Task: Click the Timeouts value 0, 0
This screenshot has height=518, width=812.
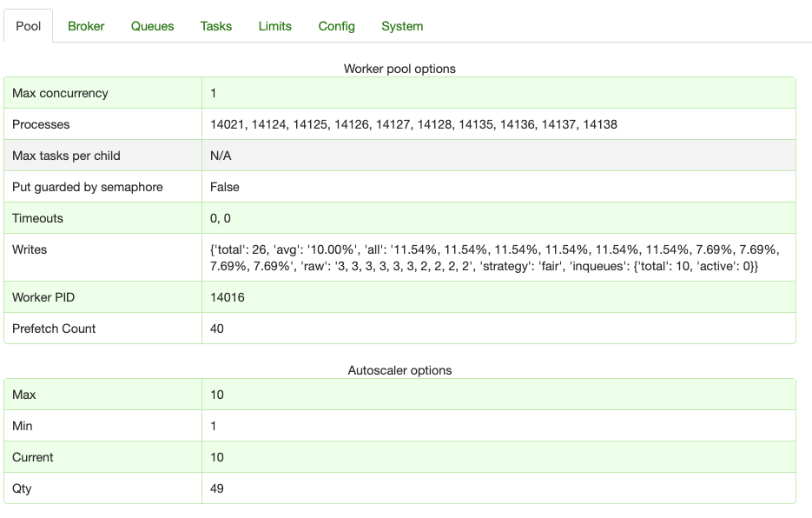Action: (221, 218)
